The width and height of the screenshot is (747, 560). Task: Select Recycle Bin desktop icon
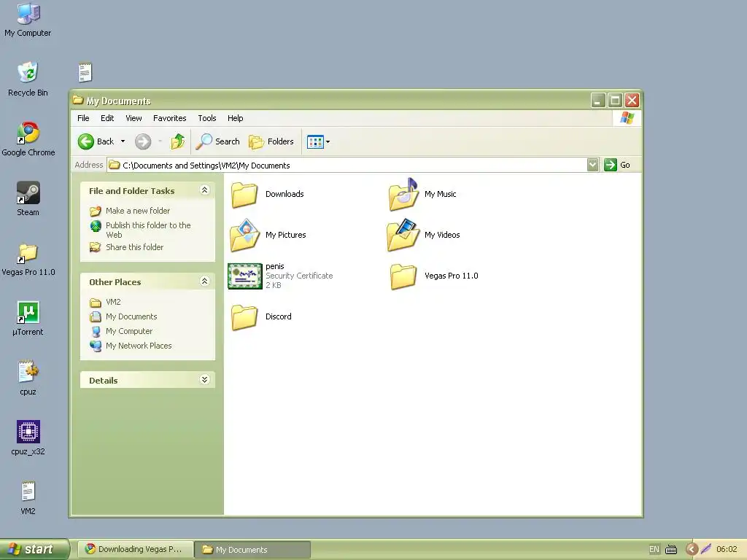[28, 79]
